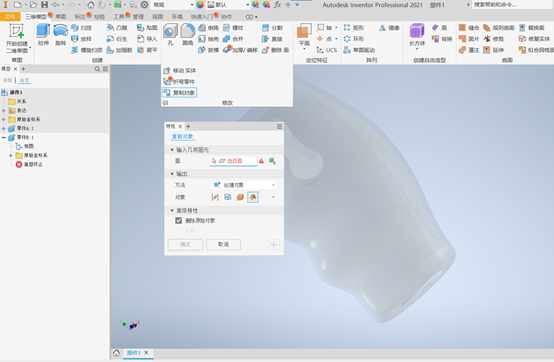Collapse the 零件B:1 tree node
Viewport: 554px width, 362px height.
[4, 137]
